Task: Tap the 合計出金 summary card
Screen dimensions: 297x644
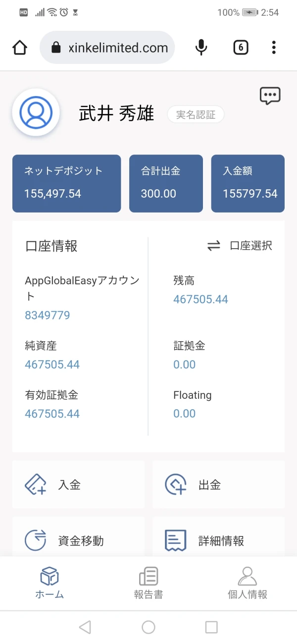Action: (166, 183)
